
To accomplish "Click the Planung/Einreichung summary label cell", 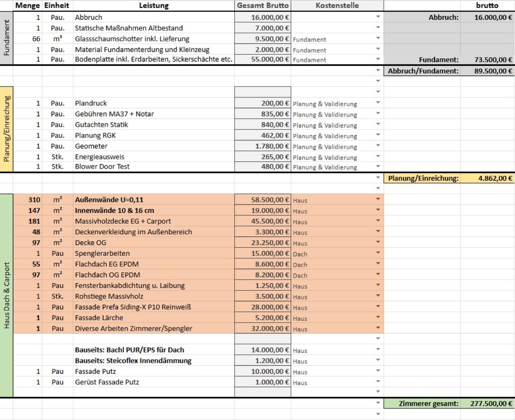I will tap(422, 178).
